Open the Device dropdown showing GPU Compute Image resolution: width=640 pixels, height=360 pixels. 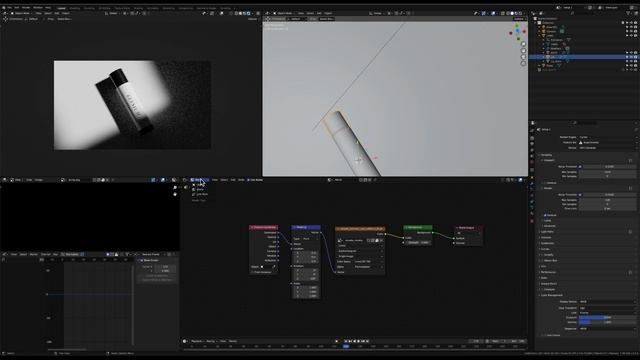(x=607, y=148)
